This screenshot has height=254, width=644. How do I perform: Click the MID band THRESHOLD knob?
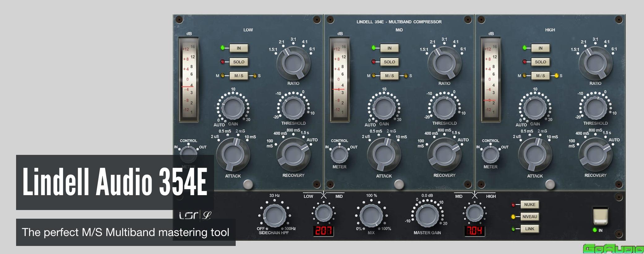click(x=444, y=108)
